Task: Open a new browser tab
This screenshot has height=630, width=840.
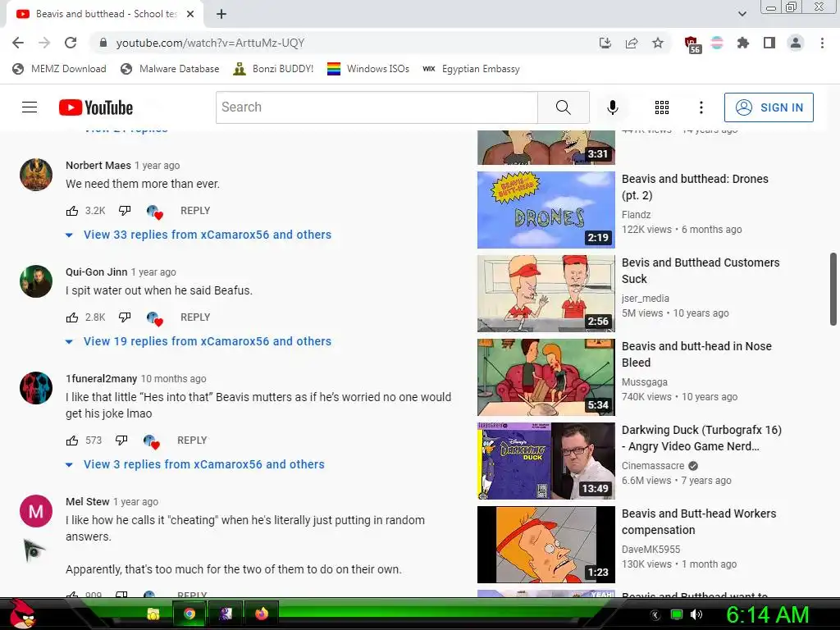Action: pos(221,14)
